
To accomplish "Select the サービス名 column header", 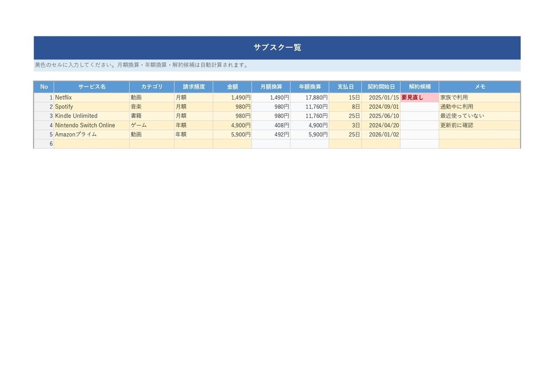I will [x=92, y=87].
